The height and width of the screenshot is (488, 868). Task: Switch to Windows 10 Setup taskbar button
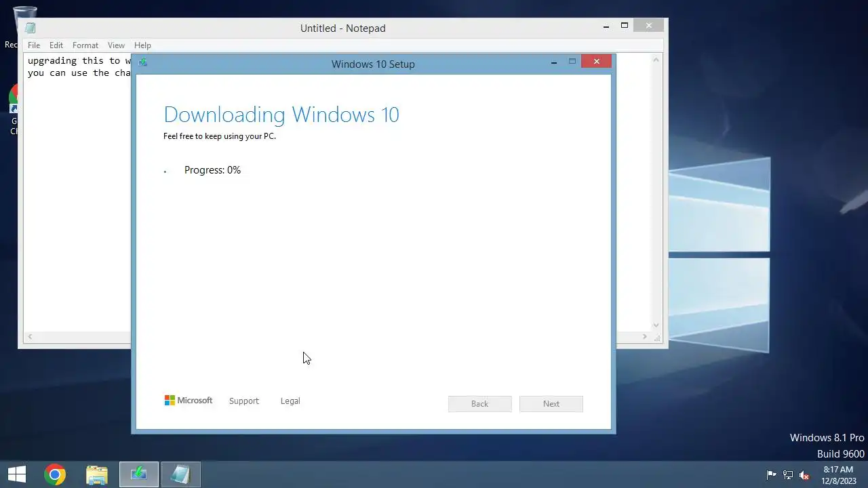(139, 474)
